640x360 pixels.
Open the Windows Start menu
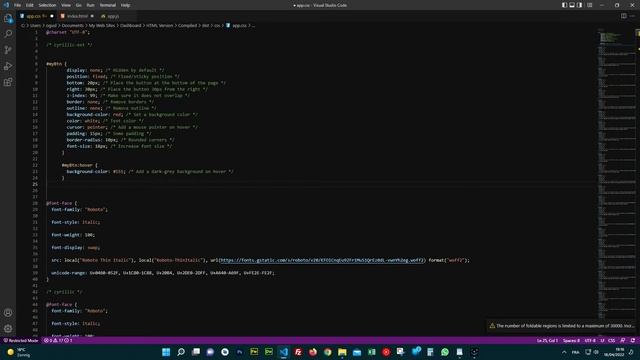pyautogui.click(x=166, y=352)
